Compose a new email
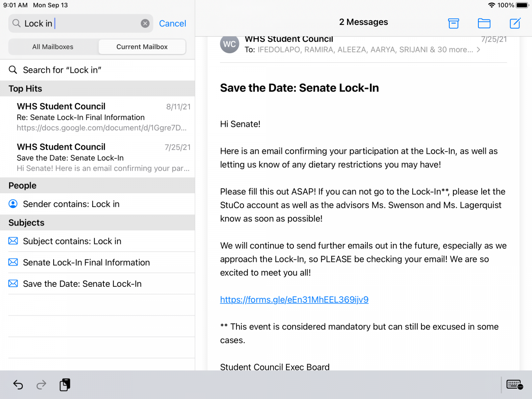Image resolution: width=532 pixels, height=399 pixels. coord(515,23)
